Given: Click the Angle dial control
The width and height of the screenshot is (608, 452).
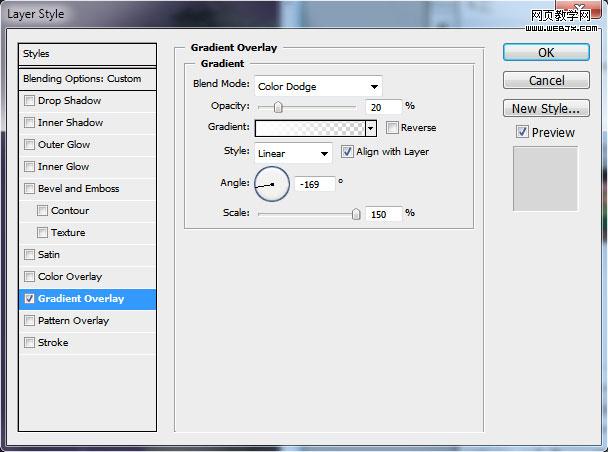Looking at the screenshot, I should 272,184.
